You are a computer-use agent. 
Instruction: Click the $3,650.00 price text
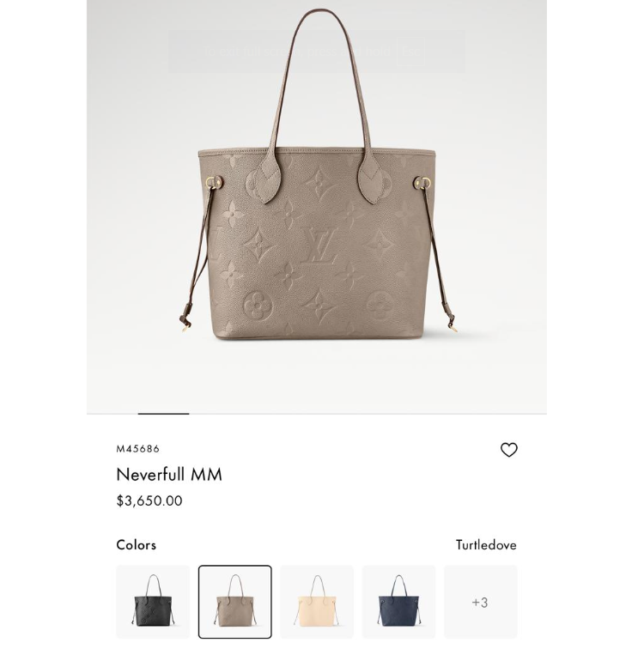[149, 500]
